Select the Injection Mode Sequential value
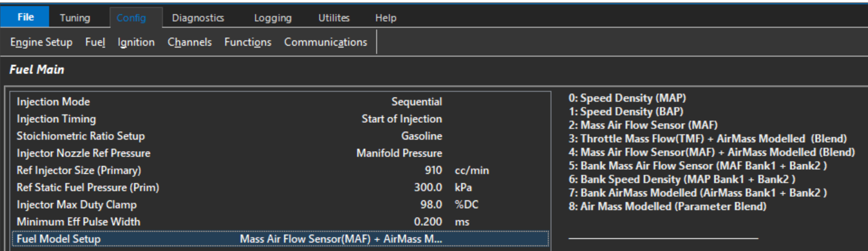 (x=416, y=102)
